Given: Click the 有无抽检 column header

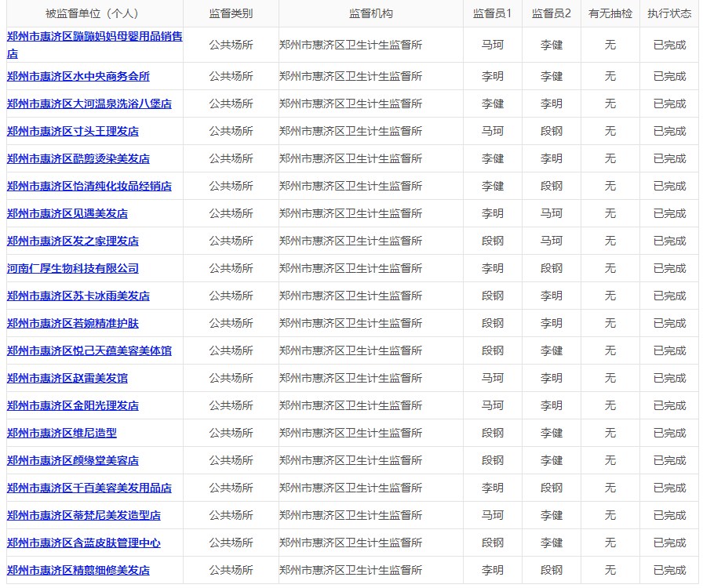Looking at the screenshot, I should 610,13.
